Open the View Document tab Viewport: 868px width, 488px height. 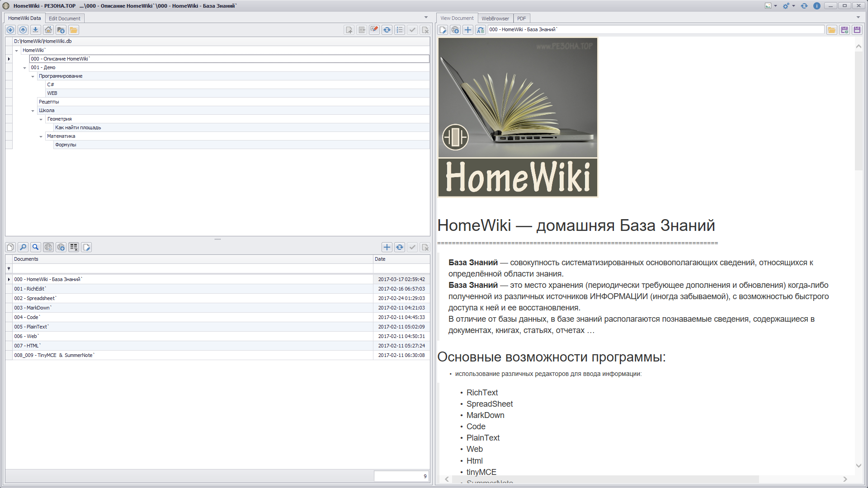point(457,18)
